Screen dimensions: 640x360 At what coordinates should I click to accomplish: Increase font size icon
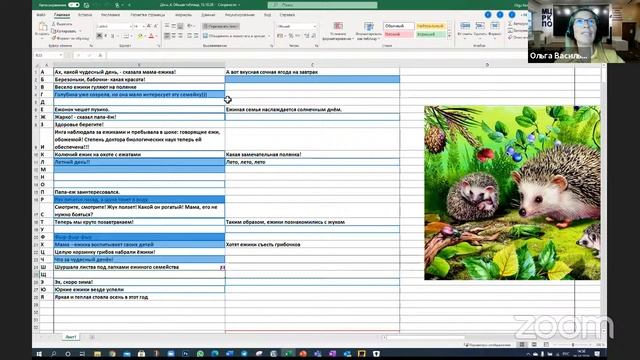click(149, 26)
